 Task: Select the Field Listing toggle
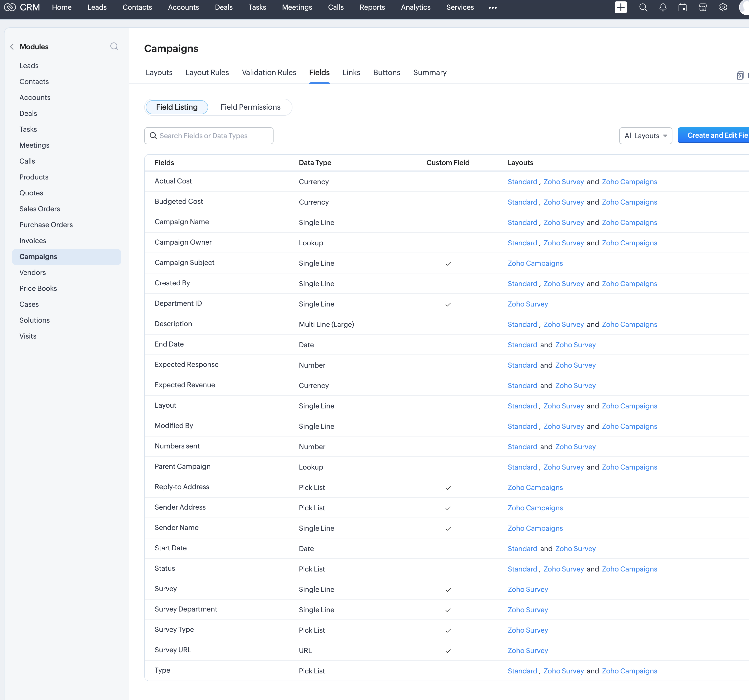tap(176, 107)
